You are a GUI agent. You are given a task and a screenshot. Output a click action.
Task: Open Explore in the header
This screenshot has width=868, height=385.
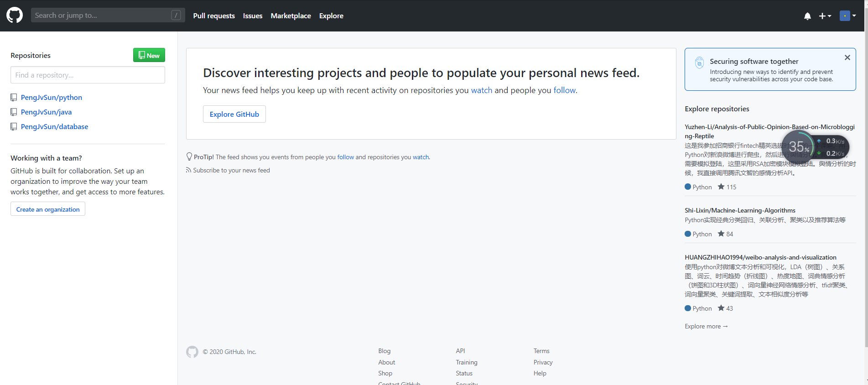click(331, 16)
